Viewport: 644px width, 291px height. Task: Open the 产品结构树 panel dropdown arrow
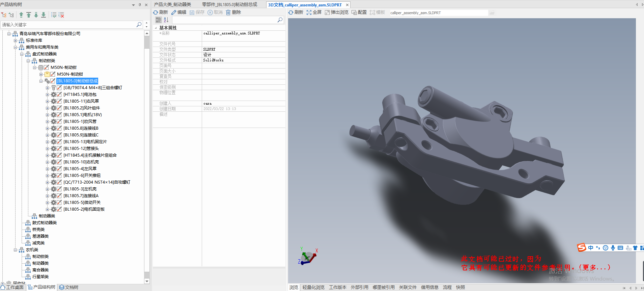click(133, 5)
